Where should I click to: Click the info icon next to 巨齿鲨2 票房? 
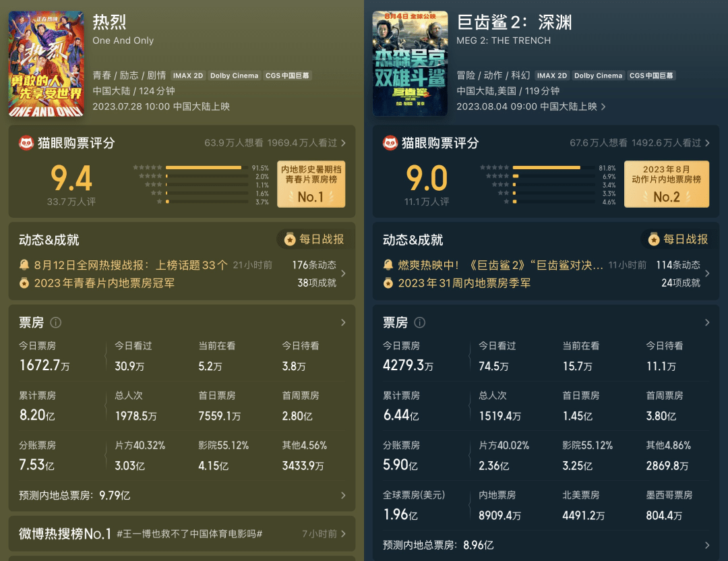coord(420,323)
